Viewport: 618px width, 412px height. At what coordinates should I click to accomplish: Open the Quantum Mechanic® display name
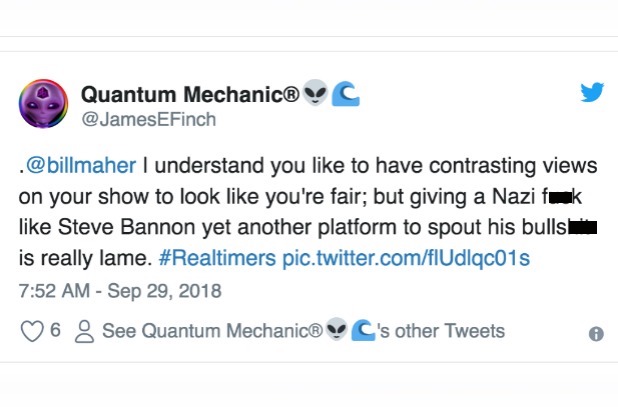189,95
